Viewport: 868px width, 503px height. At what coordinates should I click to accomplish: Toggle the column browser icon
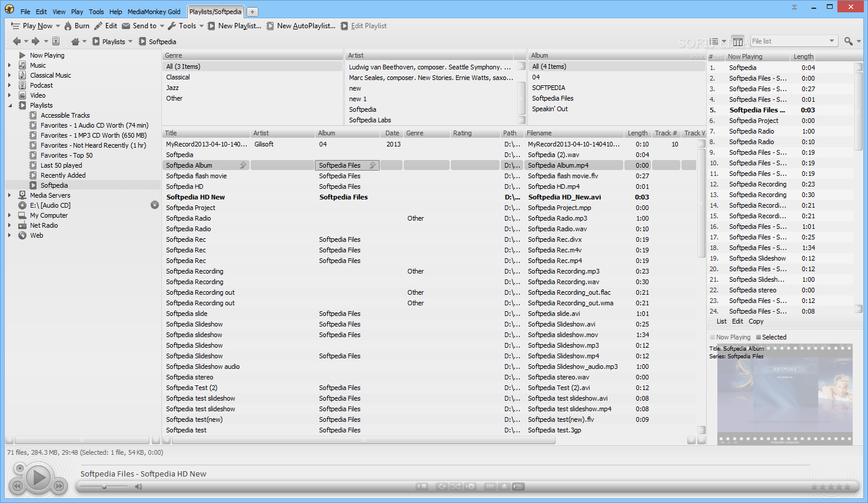tap(738, 41)
